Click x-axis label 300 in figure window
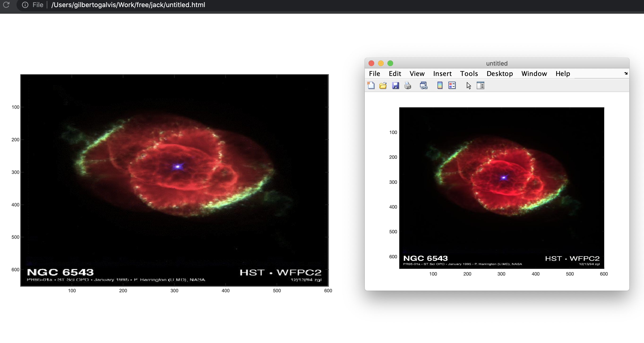The width and height of the screenshot is (644, 343). click(x=501, y=274)
